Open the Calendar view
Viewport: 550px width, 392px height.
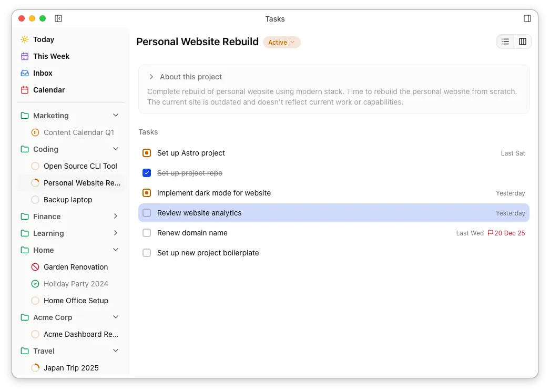[50, 90]
